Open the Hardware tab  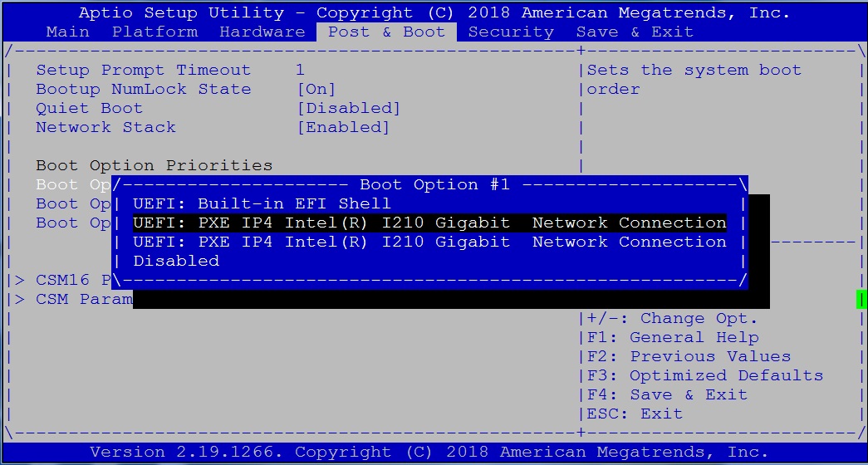pyautogui.click(x=262, y=32)
